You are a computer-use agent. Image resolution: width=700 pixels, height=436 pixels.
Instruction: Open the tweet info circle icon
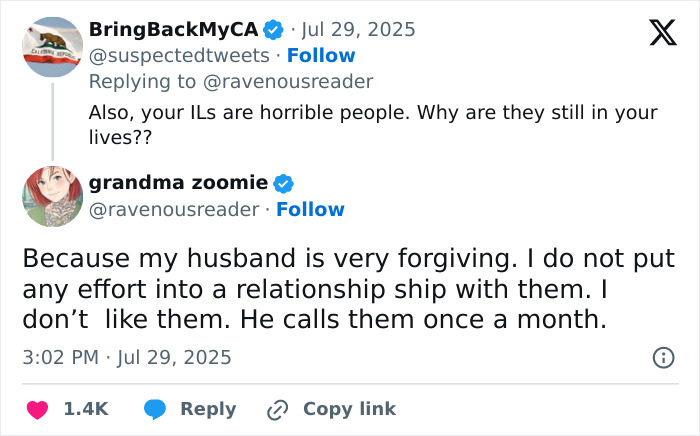661,357
